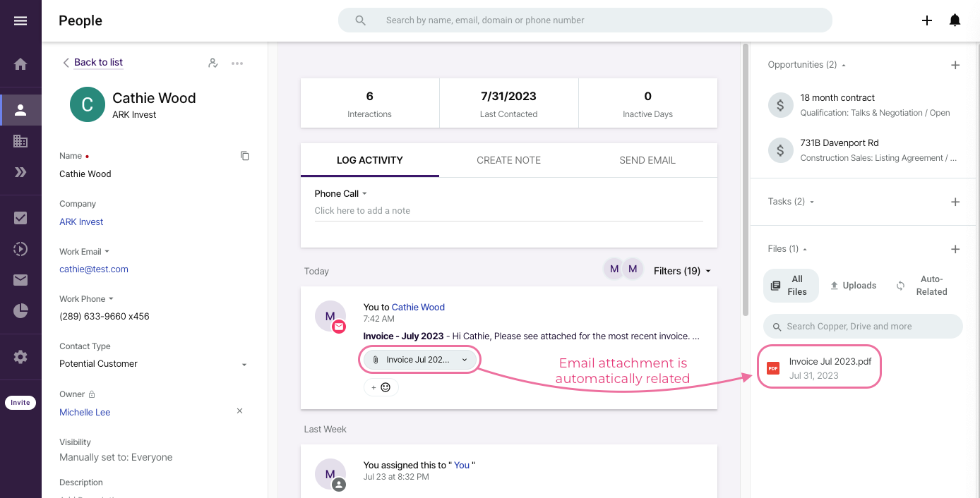This screenshot has height=498, width=980.
Task: Open Pipelines double-chevron icon in sidebar
Action: pyautogui.click(x=20, y=172)
